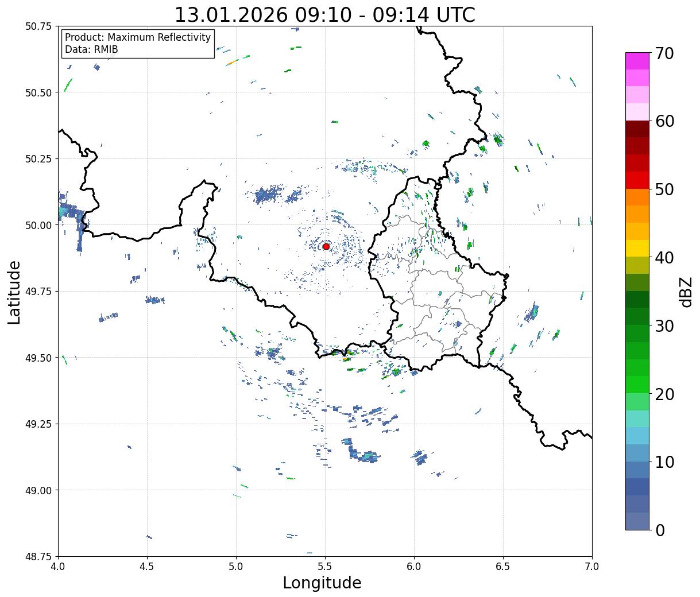Click the longitude tick label 6.0
This screenshot has height=597, width=700.
[x=414, y=567]
